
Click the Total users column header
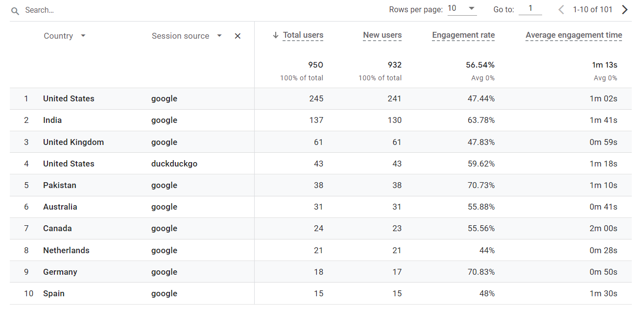click(303, 35)
